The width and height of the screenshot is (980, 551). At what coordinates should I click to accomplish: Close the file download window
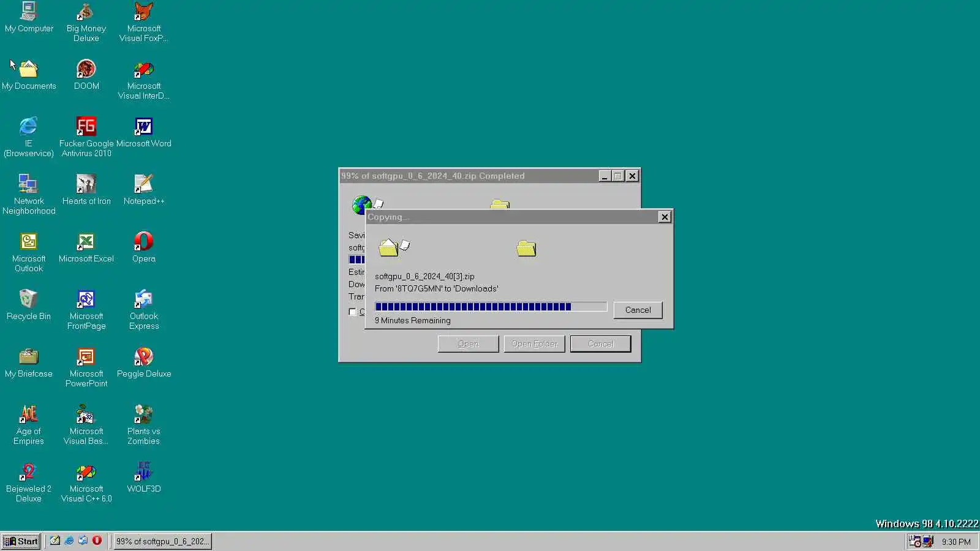click(632, 176)
